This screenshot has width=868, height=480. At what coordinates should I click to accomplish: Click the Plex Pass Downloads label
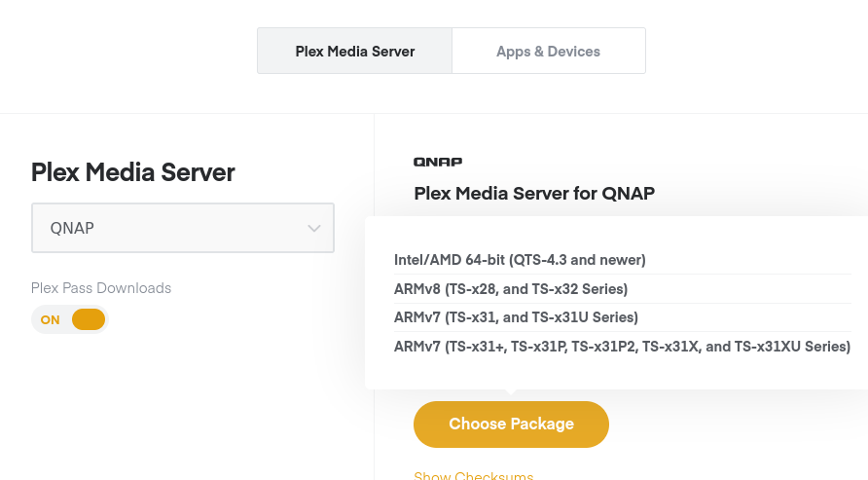point(101,288)
